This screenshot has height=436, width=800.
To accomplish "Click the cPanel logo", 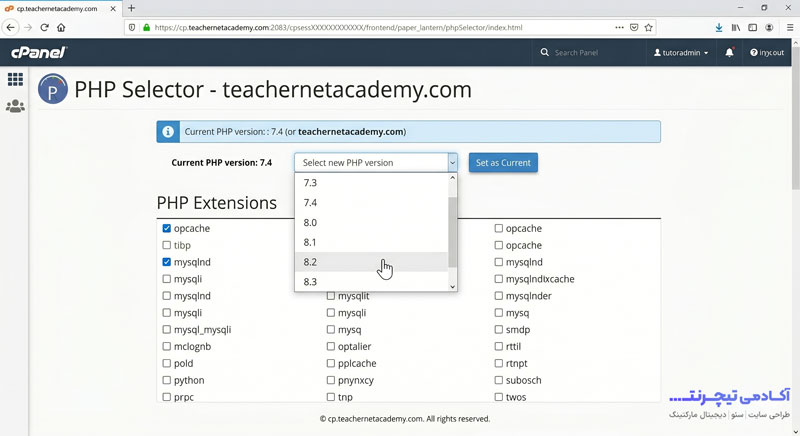I will point(39,52).
